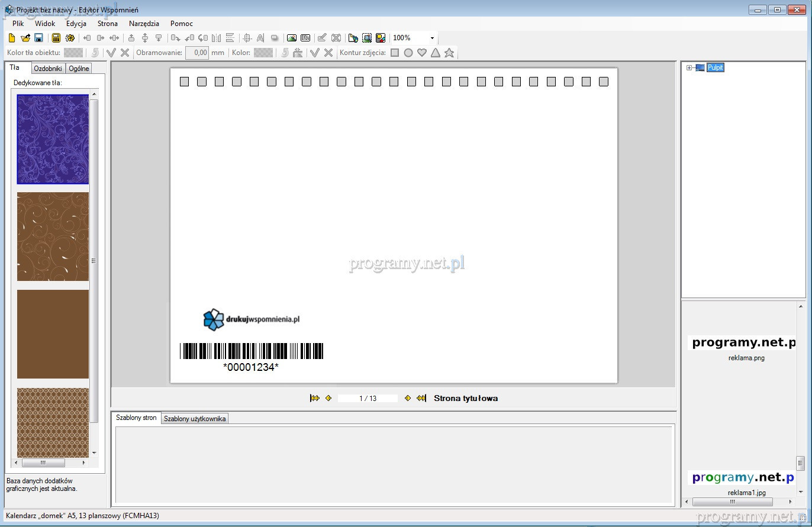
Task: Select the triangle photo contour shape
Action: tap(436, 53)
